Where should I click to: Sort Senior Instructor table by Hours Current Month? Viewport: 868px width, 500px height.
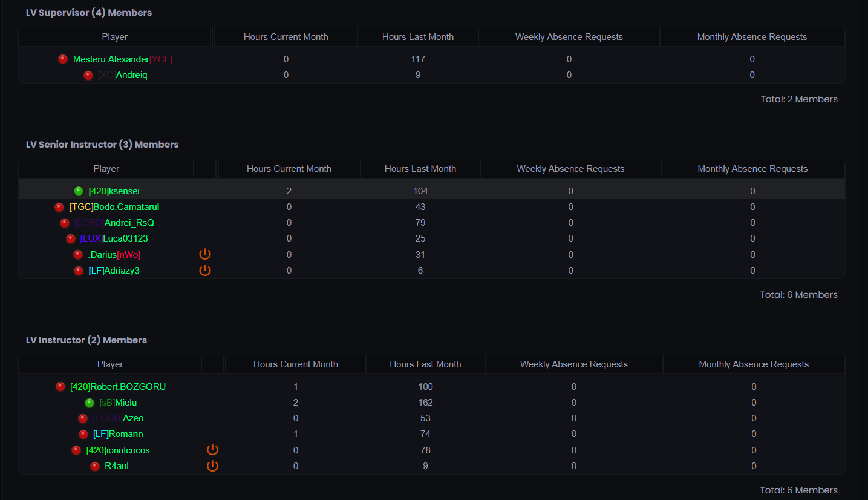289,169
